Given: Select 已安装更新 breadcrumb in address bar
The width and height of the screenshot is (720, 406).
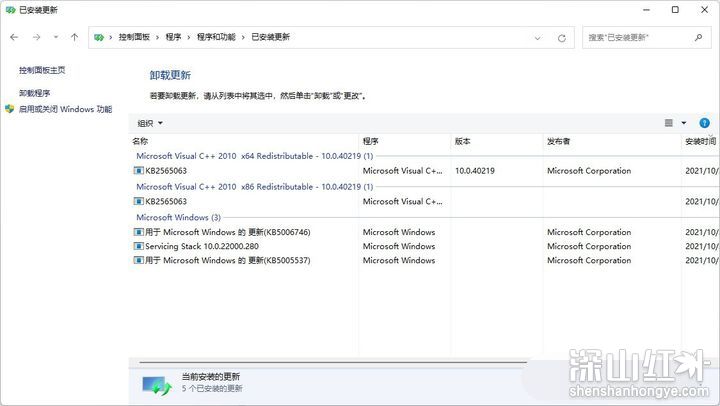Looking at the screenshot, I should click(270, 37).
